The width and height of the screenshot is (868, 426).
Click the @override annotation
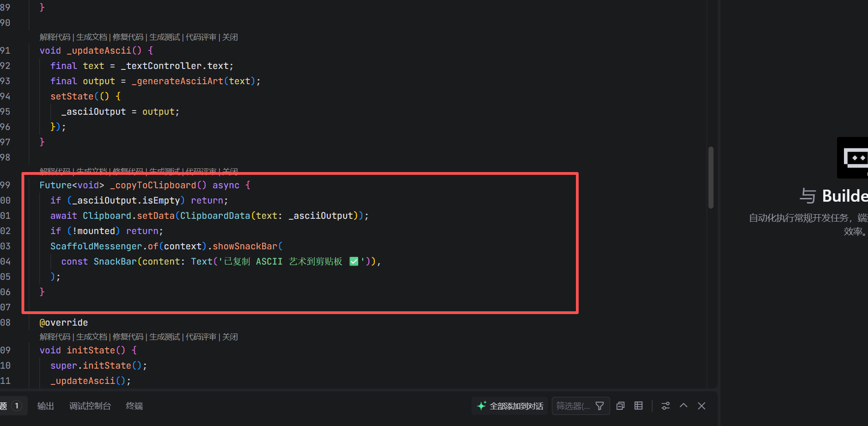pyautogui.click(x=64, y=322)
